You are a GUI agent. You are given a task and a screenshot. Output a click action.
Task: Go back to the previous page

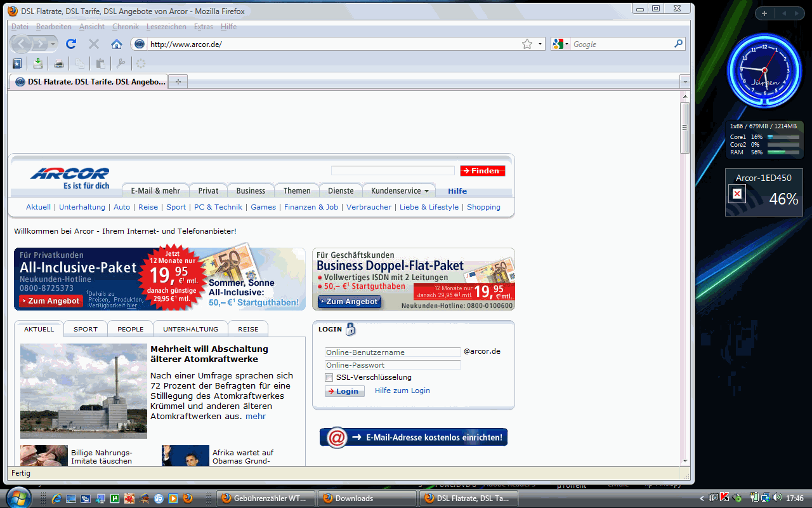pyautogui.click(x=21, y=44)
